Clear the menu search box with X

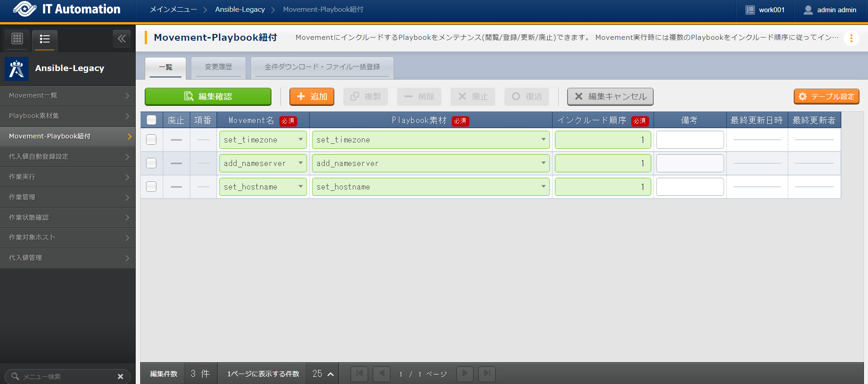tap(120, 376)
